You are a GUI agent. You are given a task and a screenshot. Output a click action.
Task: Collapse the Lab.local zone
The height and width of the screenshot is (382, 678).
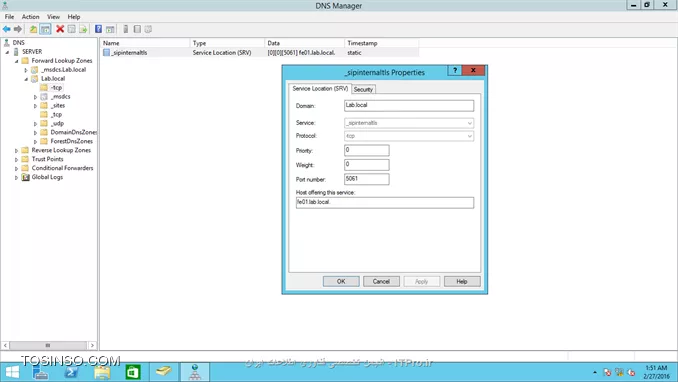pos(26,79)
